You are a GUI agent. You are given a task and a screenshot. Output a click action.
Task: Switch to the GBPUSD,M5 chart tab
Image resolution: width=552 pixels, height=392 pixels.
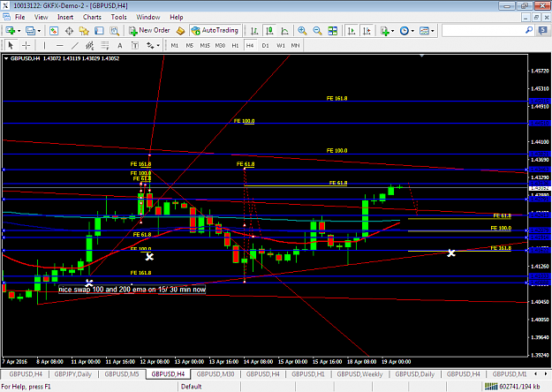pos(122,374)
